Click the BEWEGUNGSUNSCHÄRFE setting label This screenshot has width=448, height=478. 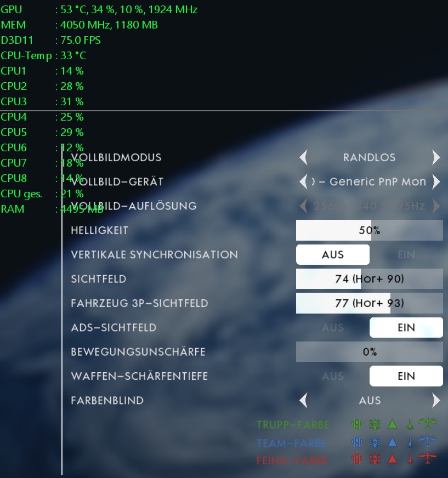pos(138,352)
